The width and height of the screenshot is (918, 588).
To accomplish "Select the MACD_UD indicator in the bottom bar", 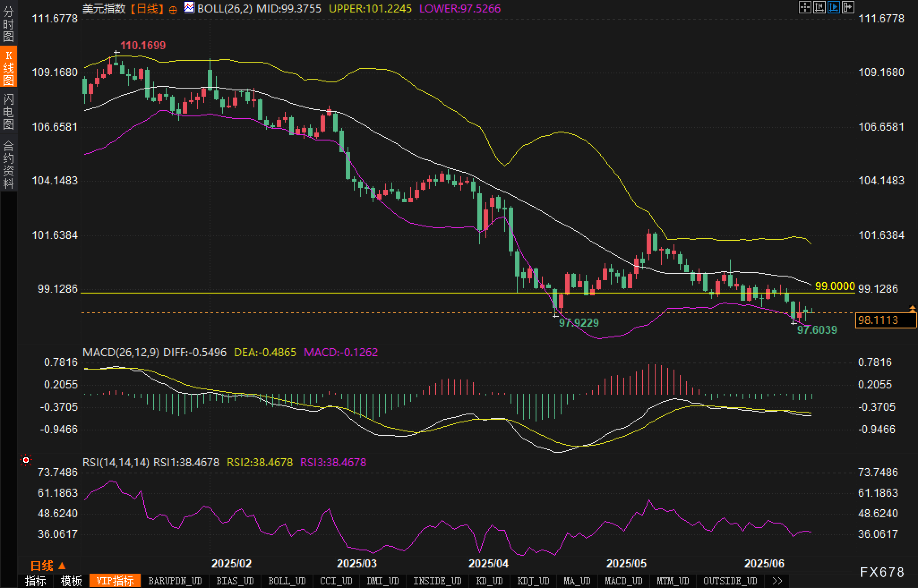I will [623, 581].
